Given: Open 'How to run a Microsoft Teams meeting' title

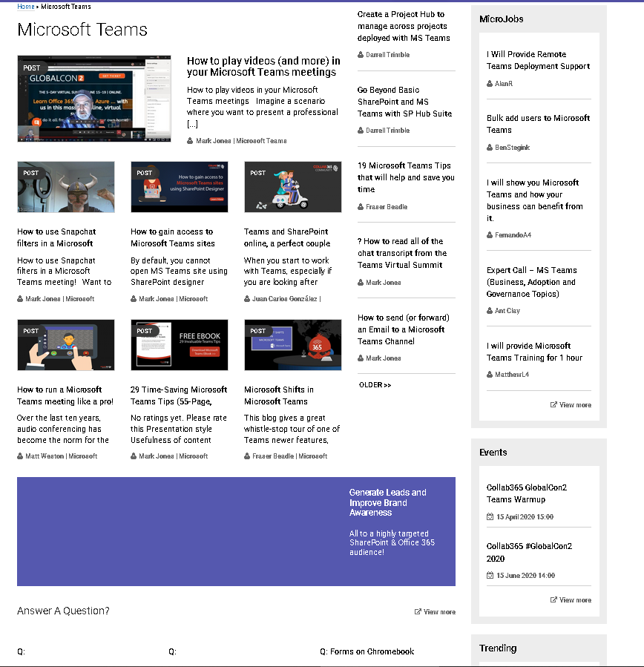Looking at the screenshot, I should coord(65,395).
